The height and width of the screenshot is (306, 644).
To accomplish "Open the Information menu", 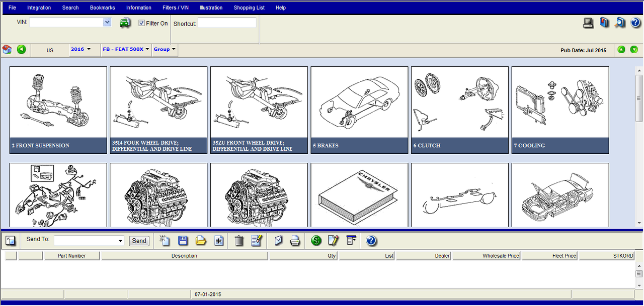I will [139, 8].
